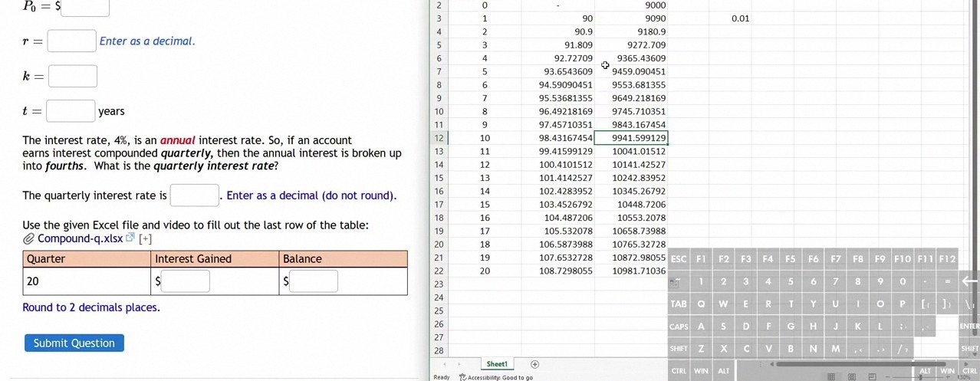The image size is (980, 381).
Task: Click the r decimal input field
Action: coord(72,41)
